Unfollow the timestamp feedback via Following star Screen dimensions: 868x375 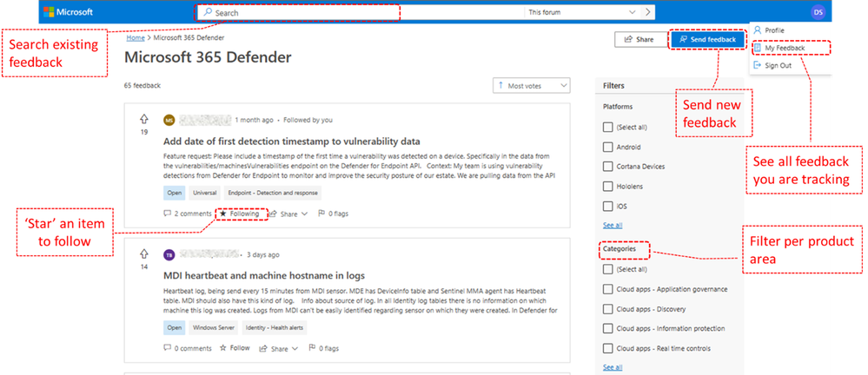click(x=239, y=214)
